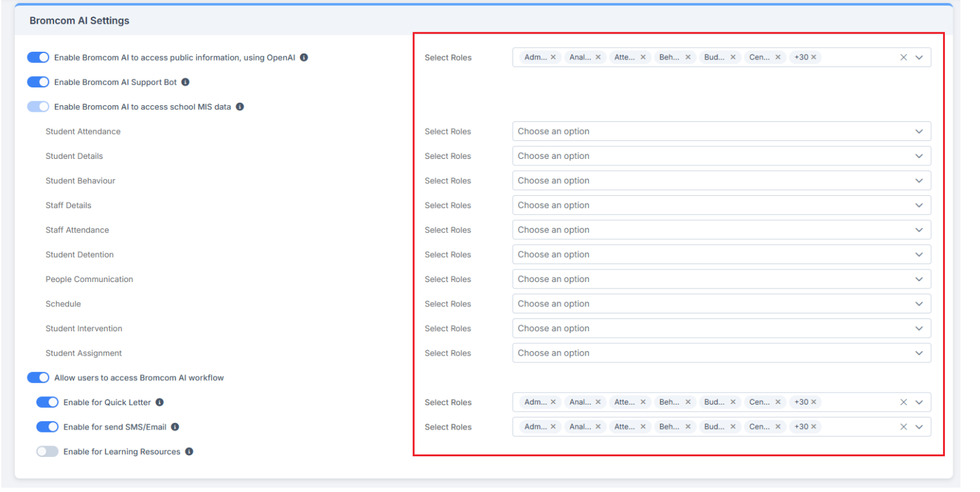Click info icon next to Enable for Quick Letter
The width and height of the screenshot is (980, 492).
pyautogui.click(x=160, y=403)
